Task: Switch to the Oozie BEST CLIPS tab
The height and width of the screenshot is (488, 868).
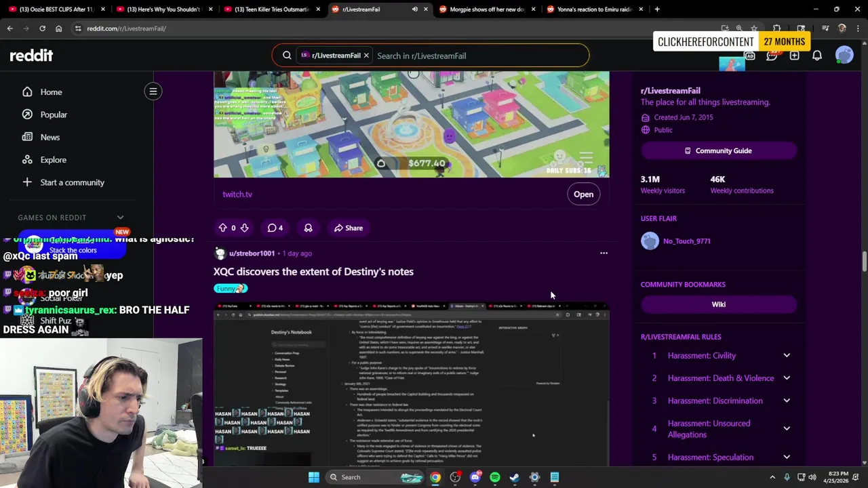Action: 56,9
